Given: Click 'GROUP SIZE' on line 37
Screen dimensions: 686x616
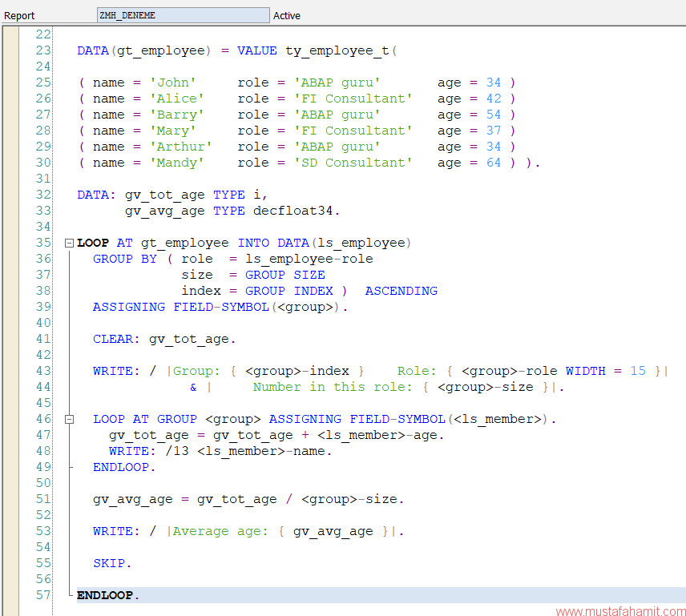Looking at the screenshot, I should click(x=284, y=275).
